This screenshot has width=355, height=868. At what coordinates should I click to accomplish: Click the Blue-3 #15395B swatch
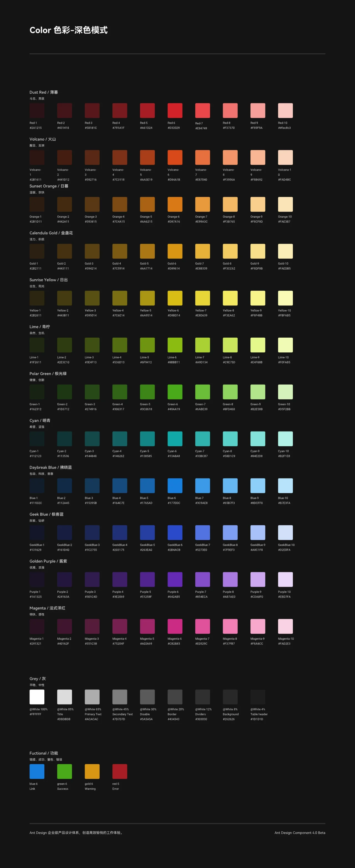(x=92, y=485)
